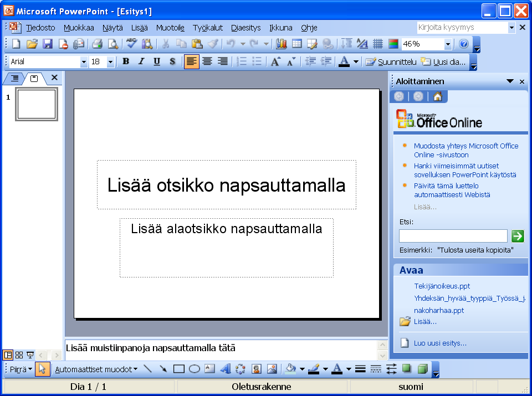Open the Näytä menu
Image resolution: width=532 pixels, height=396 pixels.
tap(112, 28)
